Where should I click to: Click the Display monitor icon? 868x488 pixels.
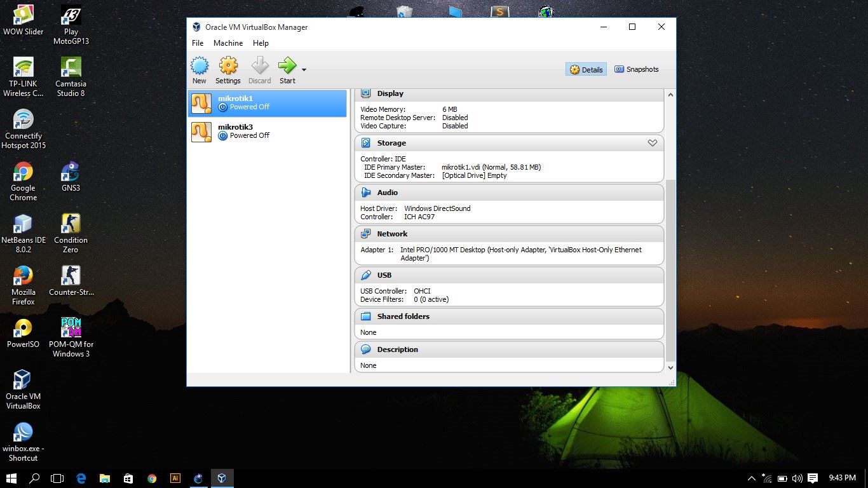pos(365,93)
